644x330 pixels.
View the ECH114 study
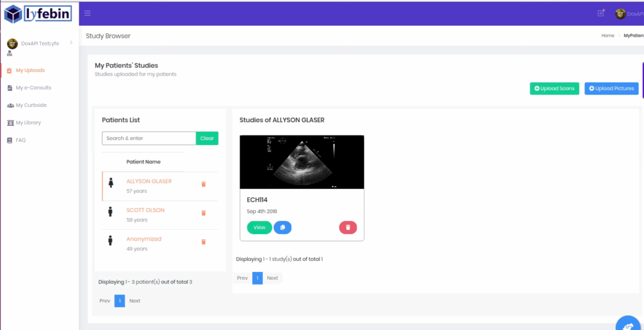259,227
